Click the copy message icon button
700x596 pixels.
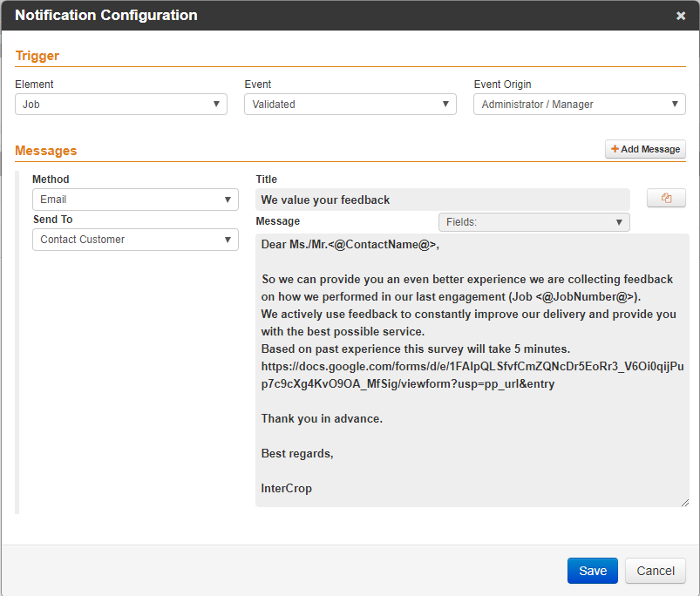tap(666, 198)
